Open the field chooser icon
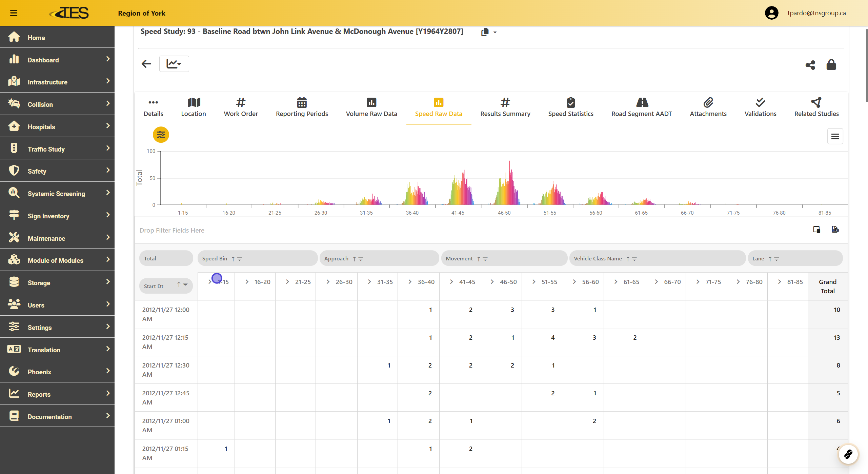The width and height of the screenshot is (868, 474). 816,230
